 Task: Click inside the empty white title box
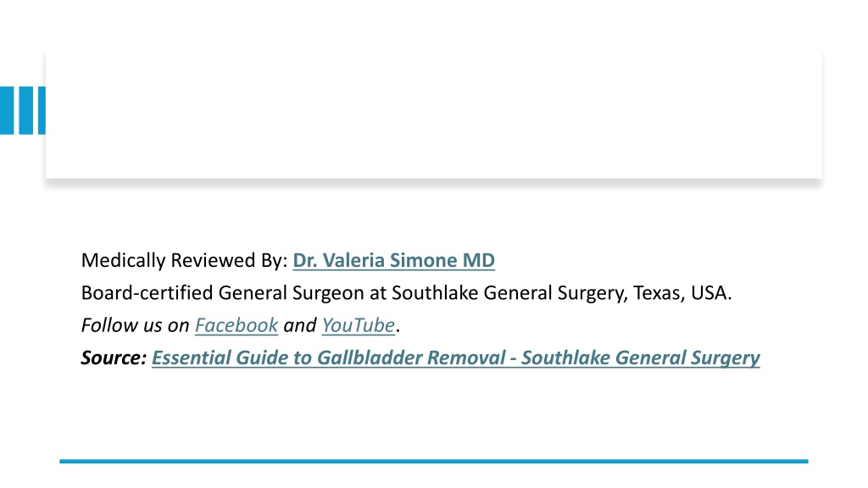(433, 114)
